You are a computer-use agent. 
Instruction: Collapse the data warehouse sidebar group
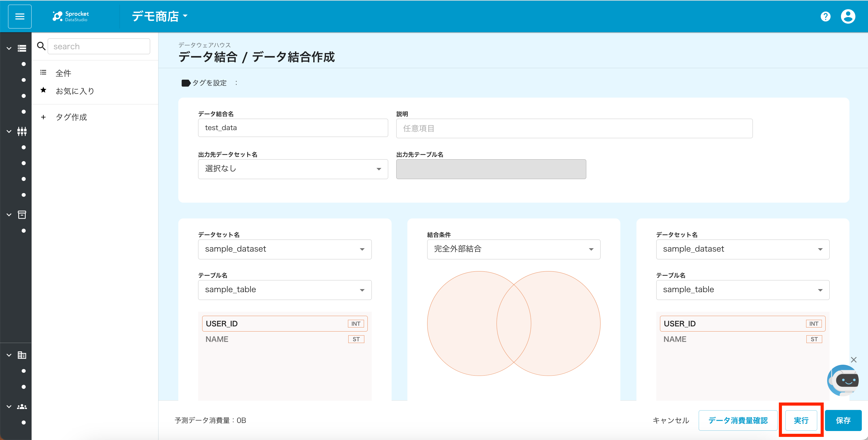tap(9, 48)
